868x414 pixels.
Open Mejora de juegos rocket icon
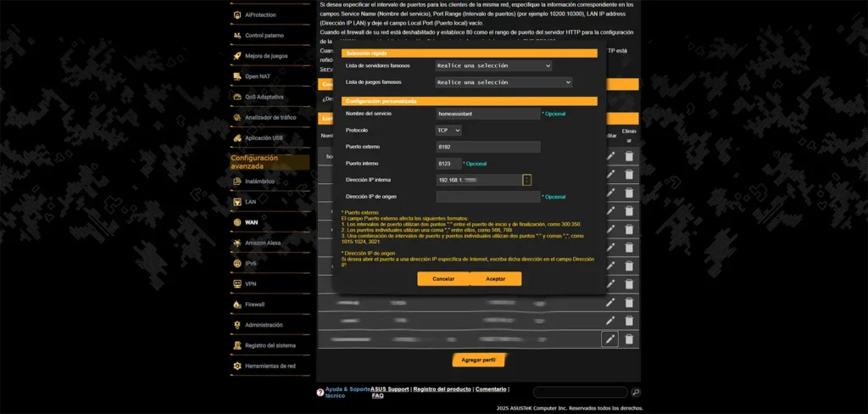click(237, 56)
